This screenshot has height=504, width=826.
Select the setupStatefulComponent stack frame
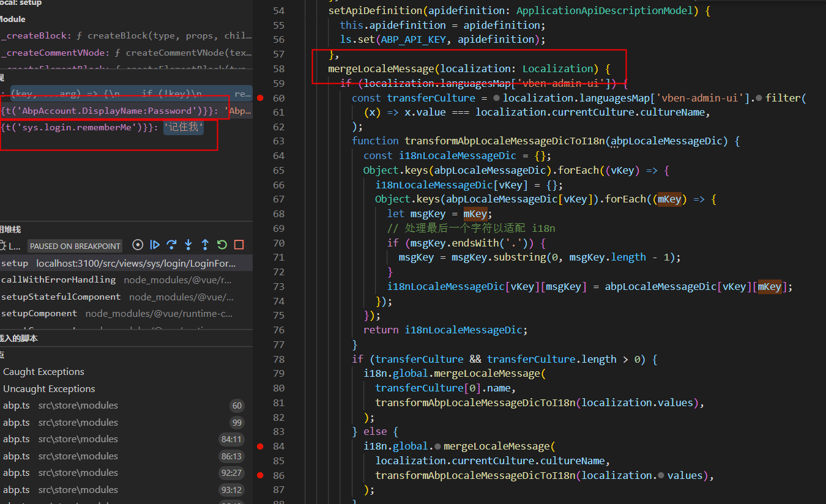click(x=61, y=296)
